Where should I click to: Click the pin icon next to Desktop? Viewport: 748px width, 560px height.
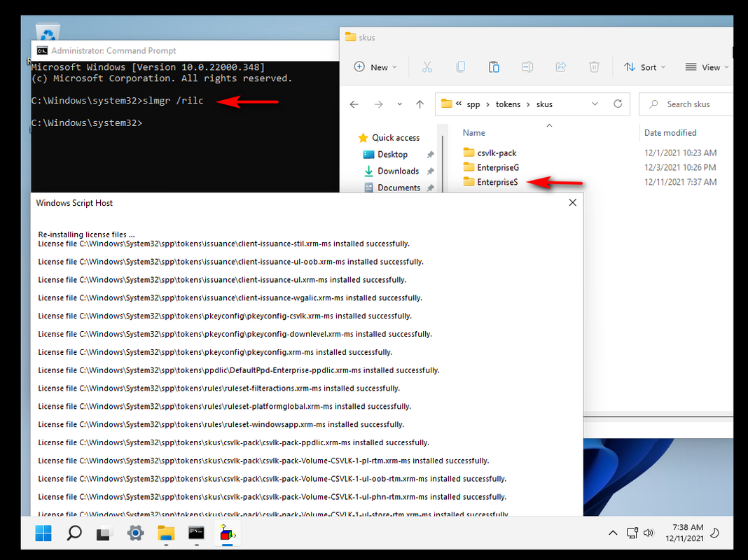430,155
